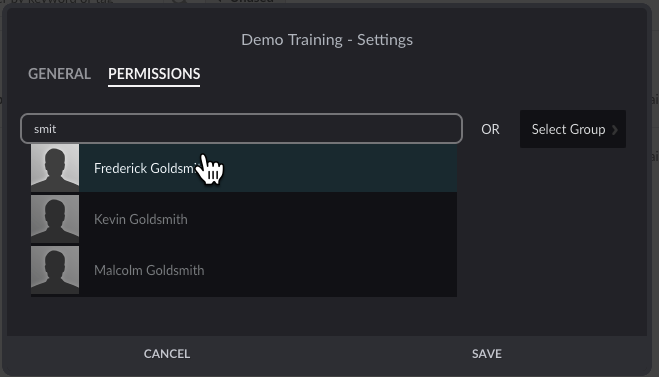Click the partially hidden magnifier search icon
The image size is (659, 377).
click(x=179, y=2)
